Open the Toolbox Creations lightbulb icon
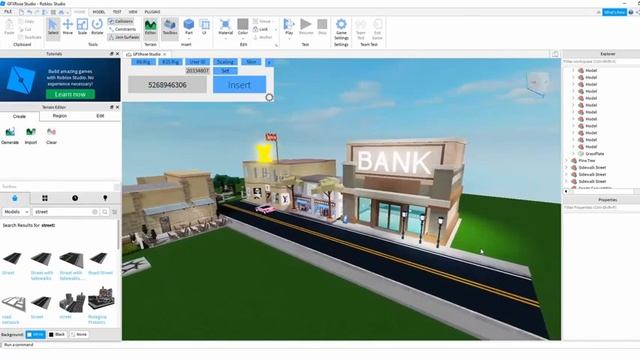 click(105, 198)
